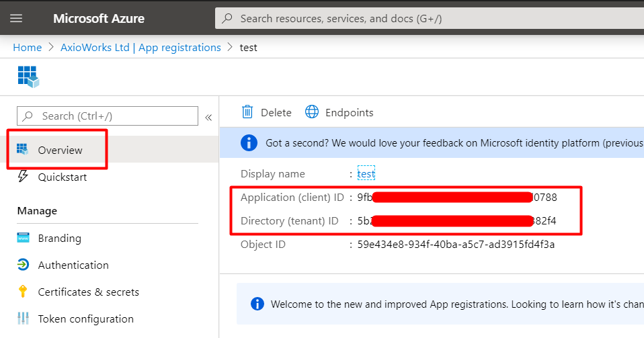Click the Directory (tenant) ID label
This screenshot has width=644, height=338.
[290, 221]
